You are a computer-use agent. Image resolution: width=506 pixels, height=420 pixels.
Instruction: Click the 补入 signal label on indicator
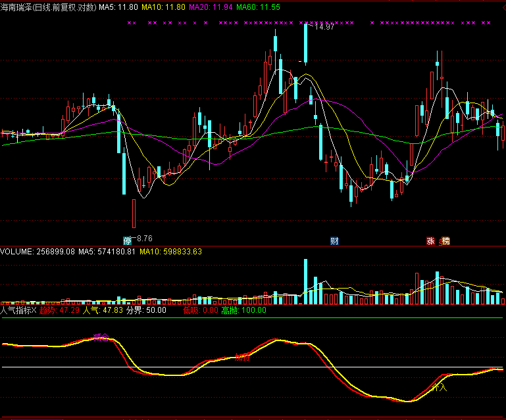coord(439,388)
